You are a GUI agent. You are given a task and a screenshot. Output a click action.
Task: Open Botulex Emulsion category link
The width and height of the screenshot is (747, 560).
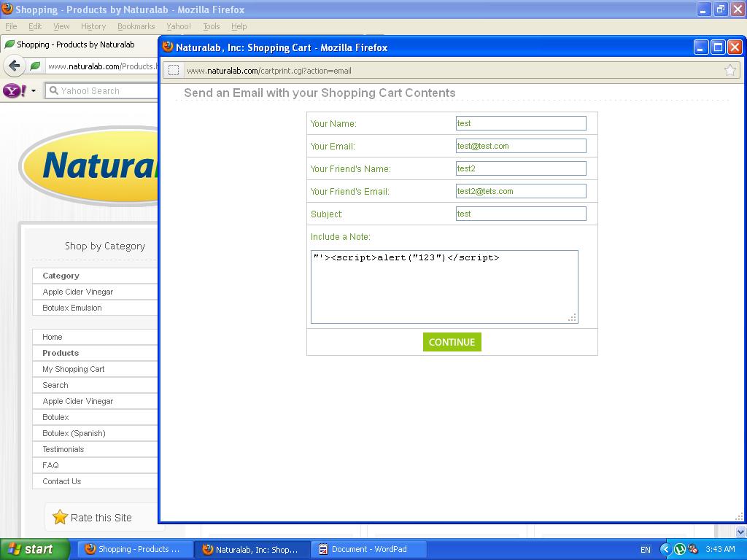click(72, 308)
